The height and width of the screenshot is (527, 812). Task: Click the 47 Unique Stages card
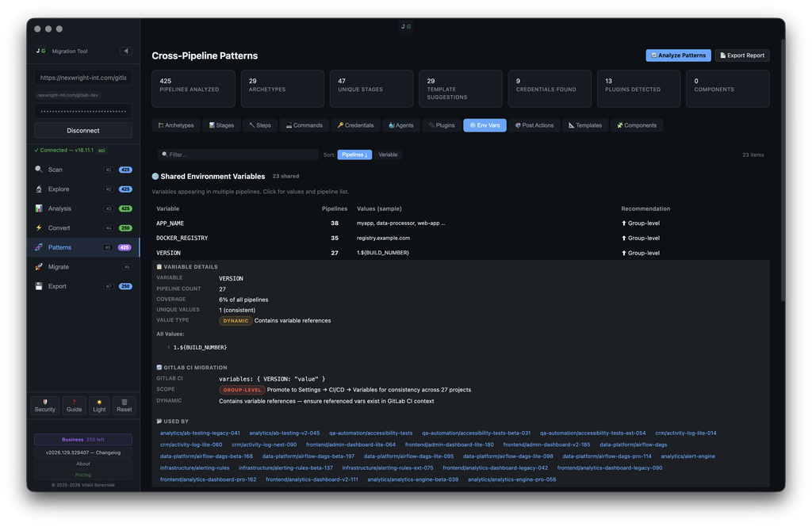point(371,89)
